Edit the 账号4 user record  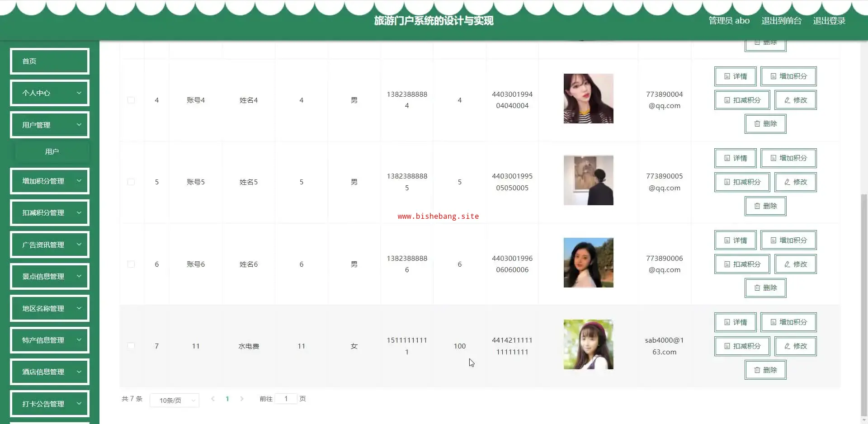795,100
